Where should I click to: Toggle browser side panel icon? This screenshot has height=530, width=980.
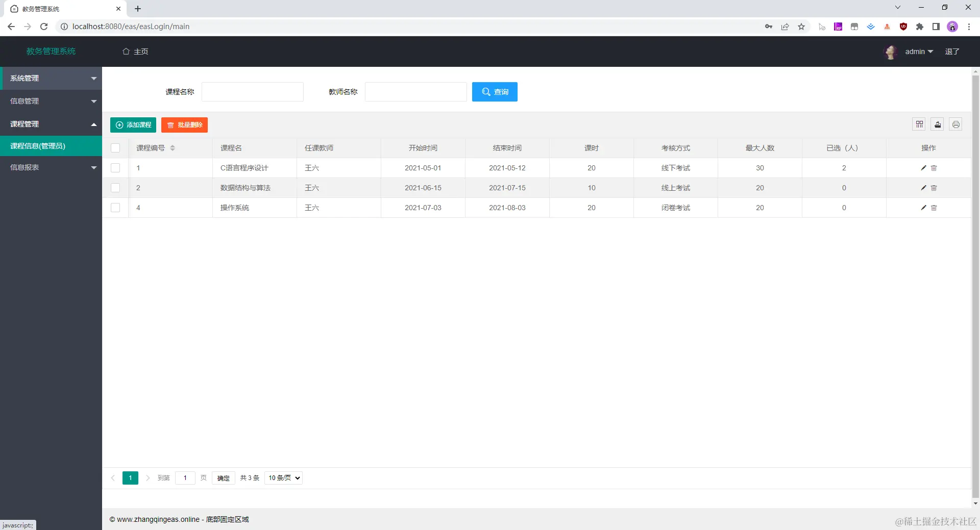click(x=936, y=27)
